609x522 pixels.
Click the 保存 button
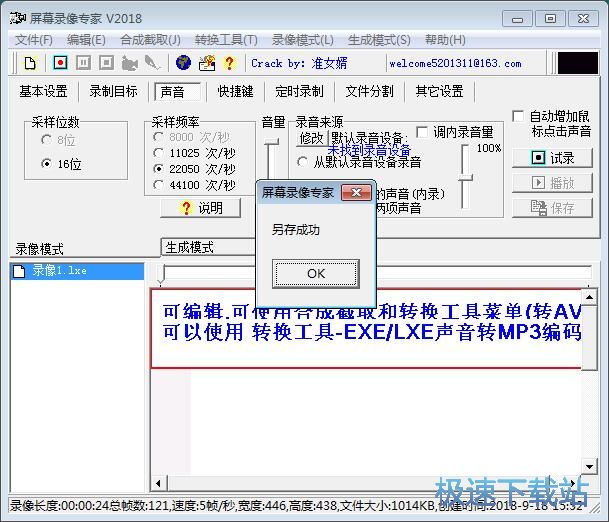click(552, 208)
